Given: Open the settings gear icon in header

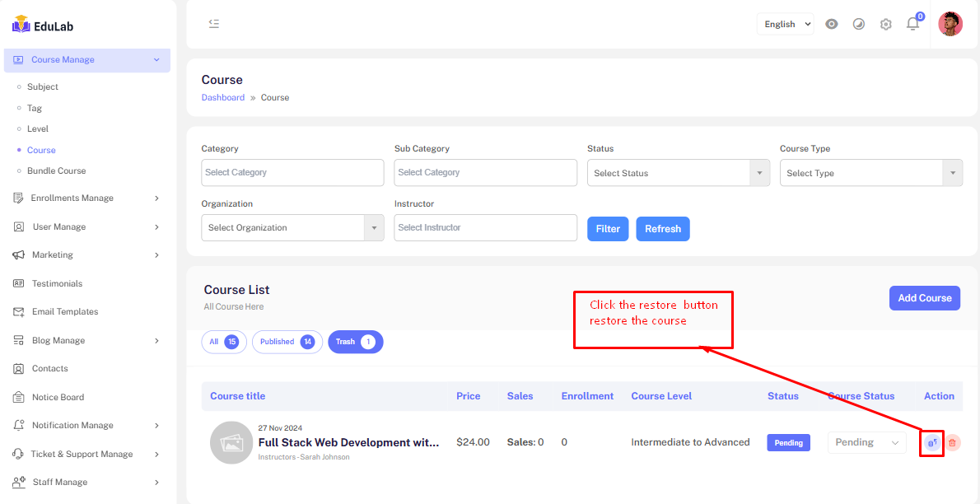Looking at the screenshot, I should [x=885, y=24].
